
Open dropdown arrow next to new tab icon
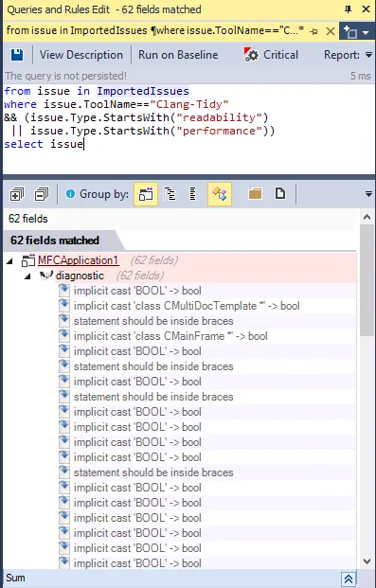pyautogui.click(x=367, y=32)
